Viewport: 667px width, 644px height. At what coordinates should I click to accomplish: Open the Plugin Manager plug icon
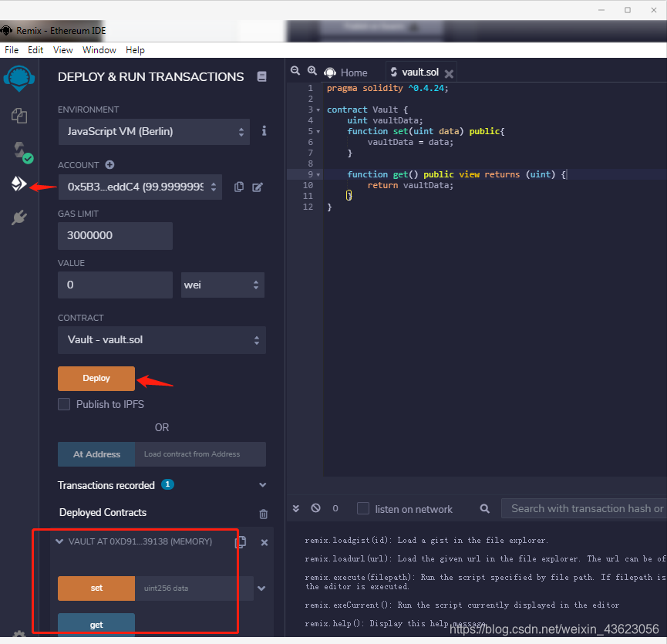coord(19,217)
